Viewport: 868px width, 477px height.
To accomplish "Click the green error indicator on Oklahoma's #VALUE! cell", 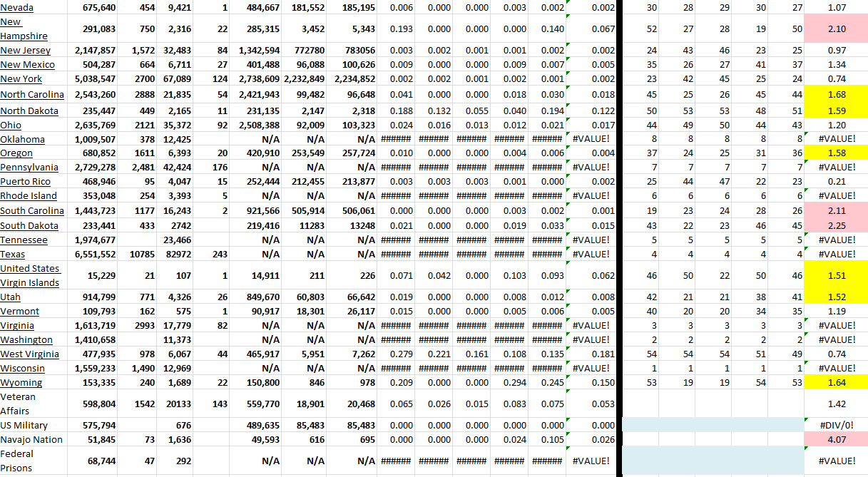I will 568,135.
